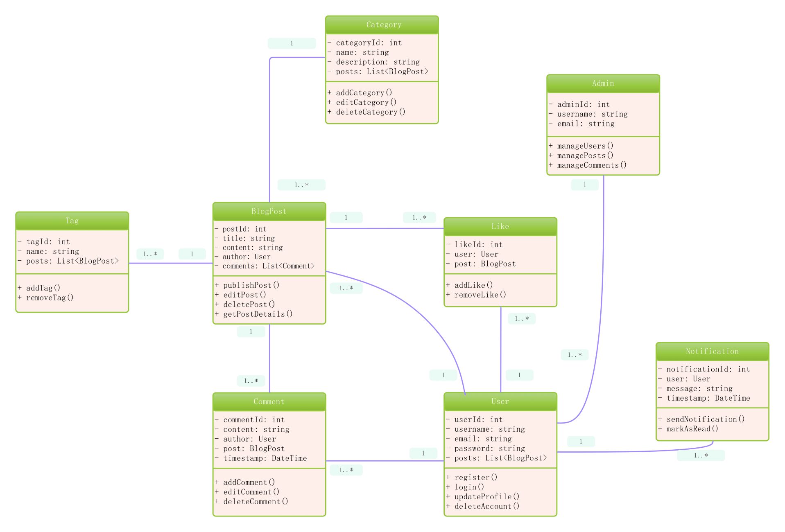Click the User class title

point(500,402)
